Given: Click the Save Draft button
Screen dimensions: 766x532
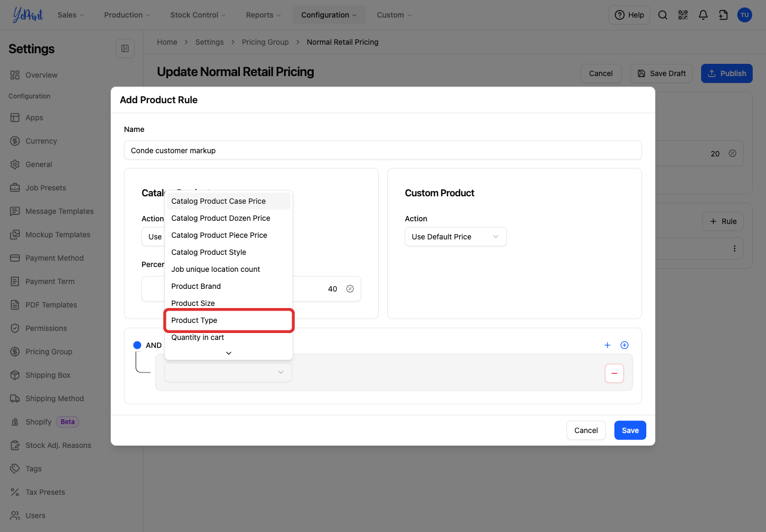Looking at the screenshot, I should (x=661, y=73).
